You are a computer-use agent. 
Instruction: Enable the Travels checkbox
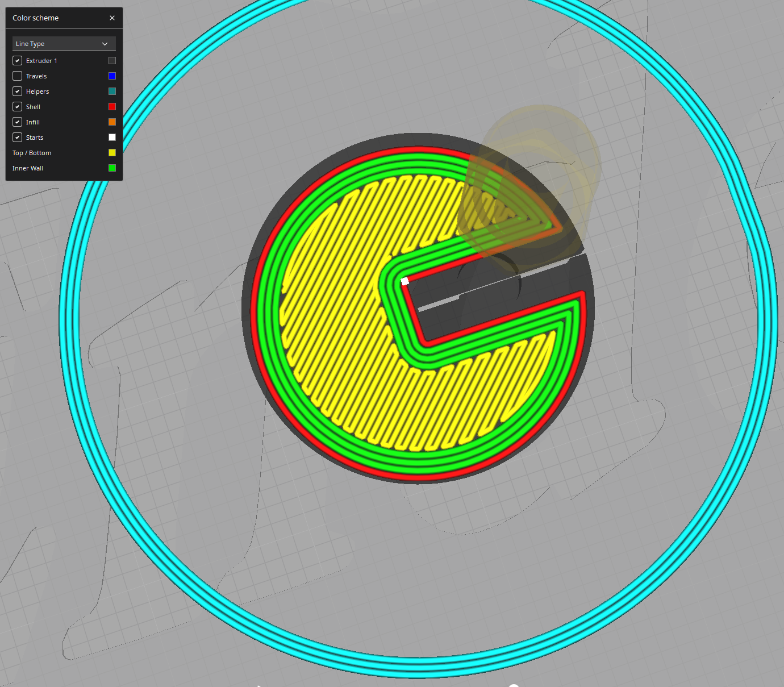tap(17, 76)
